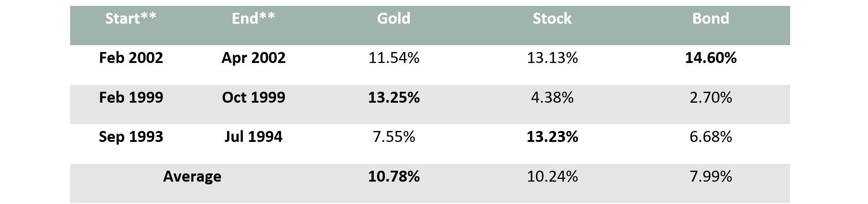This screenshot has height=204, width=868.
Task: Click the Apr 2002 end date cell
Action: pyautogui.click(x=253, y=58)
